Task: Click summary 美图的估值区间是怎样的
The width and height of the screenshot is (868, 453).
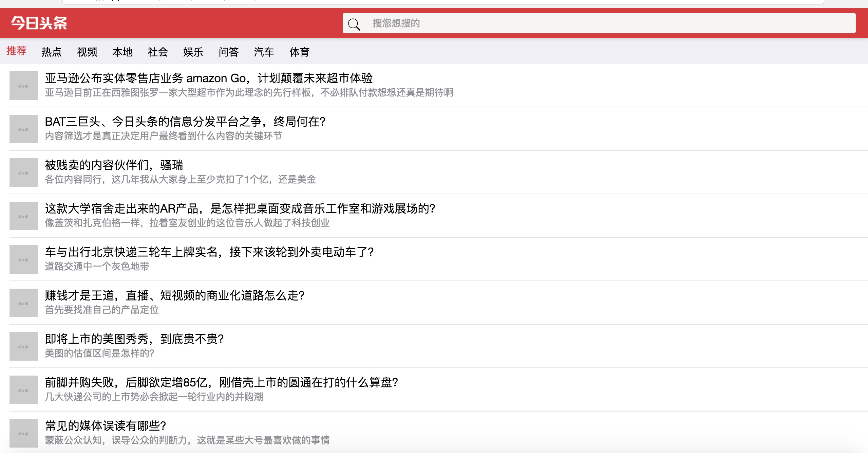Action: tap(99, 353)
